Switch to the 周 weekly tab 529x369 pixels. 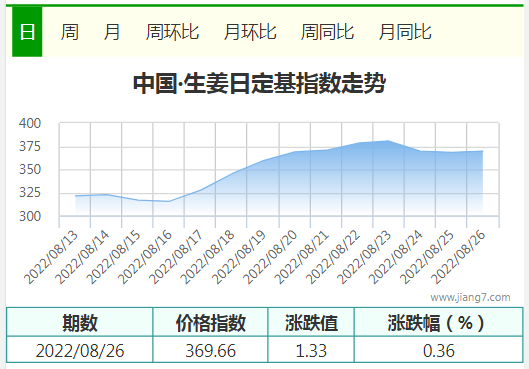[70, 32]
